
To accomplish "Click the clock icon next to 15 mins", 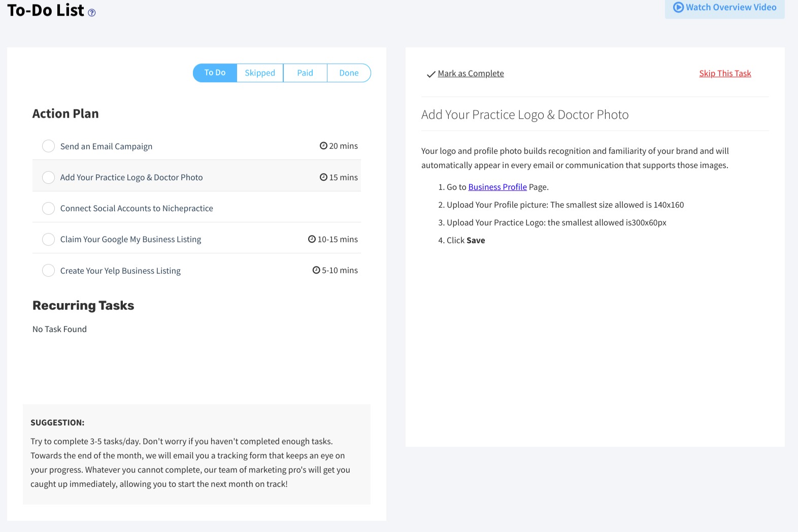I will tap(323, 177).
